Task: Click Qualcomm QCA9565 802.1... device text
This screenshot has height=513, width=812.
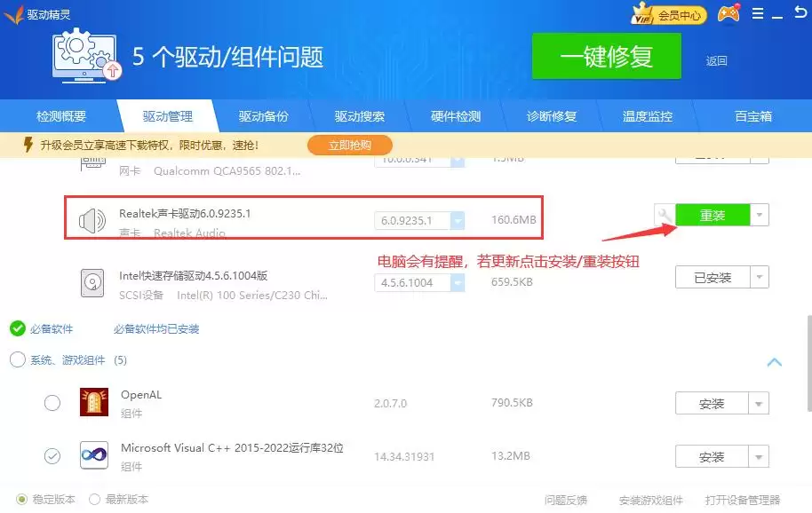Action: click(227, 170)
